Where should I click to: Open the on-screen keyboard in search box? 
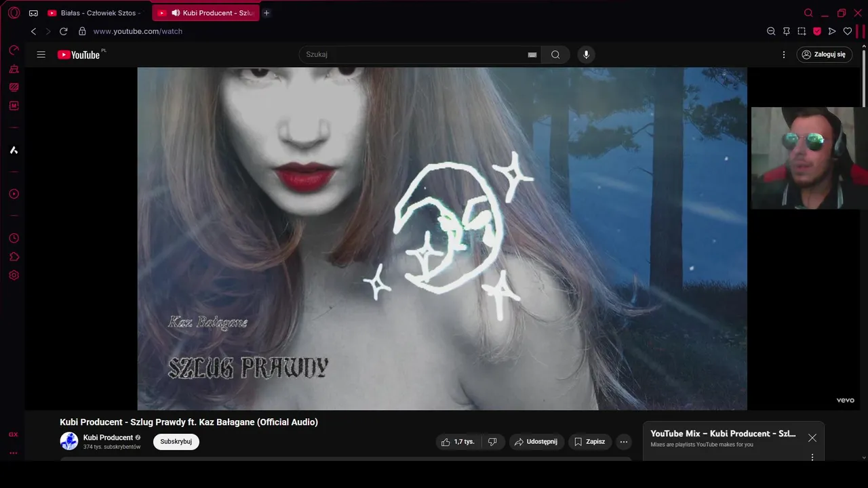[532, 55]
